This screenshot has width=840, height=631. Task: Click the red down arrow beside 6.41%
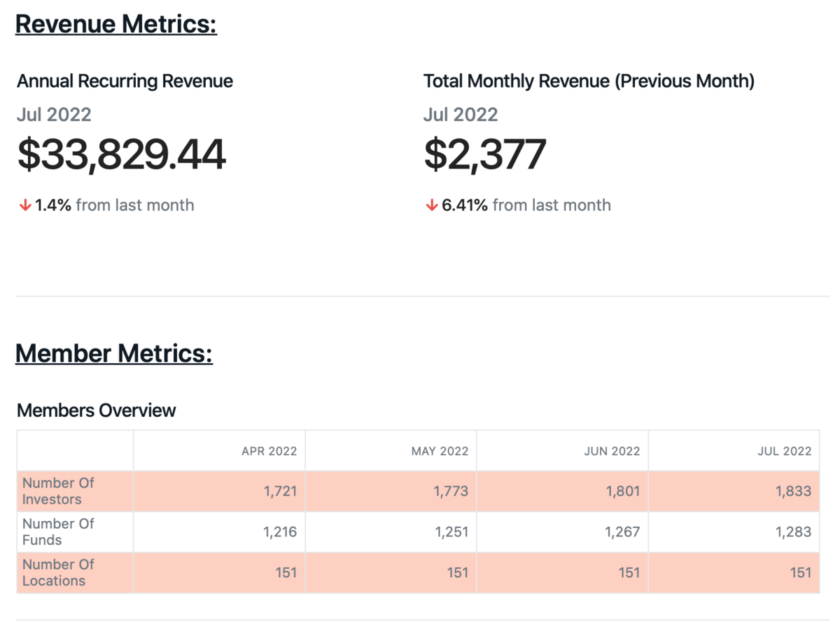tap(432, 206)
